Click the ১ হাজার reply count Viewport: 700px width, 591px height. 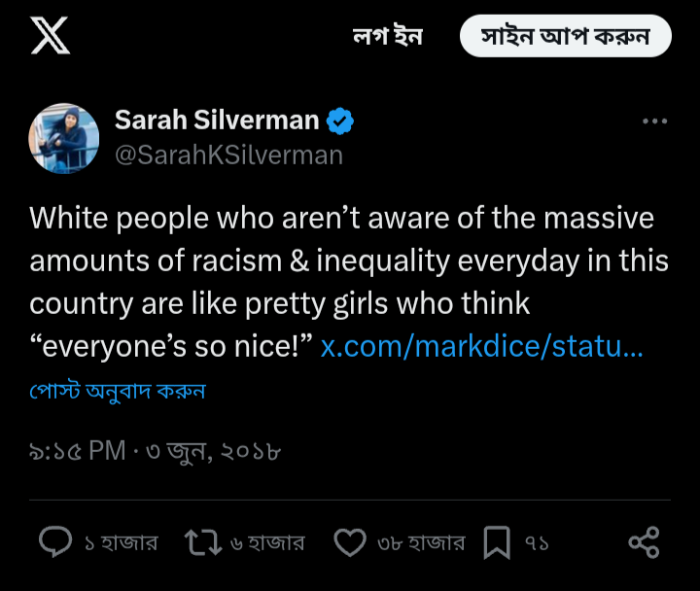pos(121,542)
